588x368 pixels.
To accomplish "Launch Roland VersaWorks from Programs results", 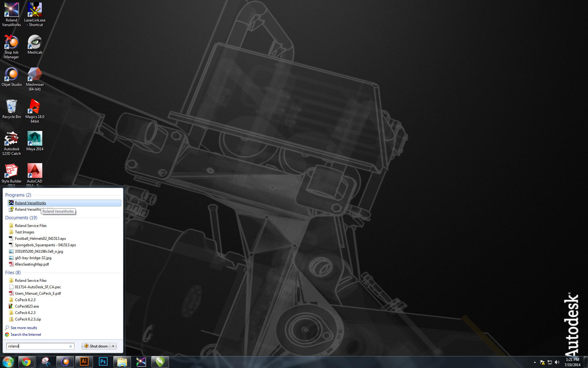I will [x=64, y=203].
